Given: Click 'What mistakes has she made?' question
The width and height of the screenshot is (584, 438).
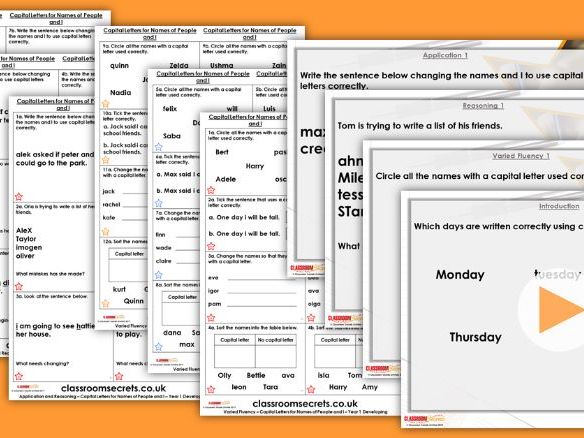Looking at the screenshot, I should (x=50, y=274).
